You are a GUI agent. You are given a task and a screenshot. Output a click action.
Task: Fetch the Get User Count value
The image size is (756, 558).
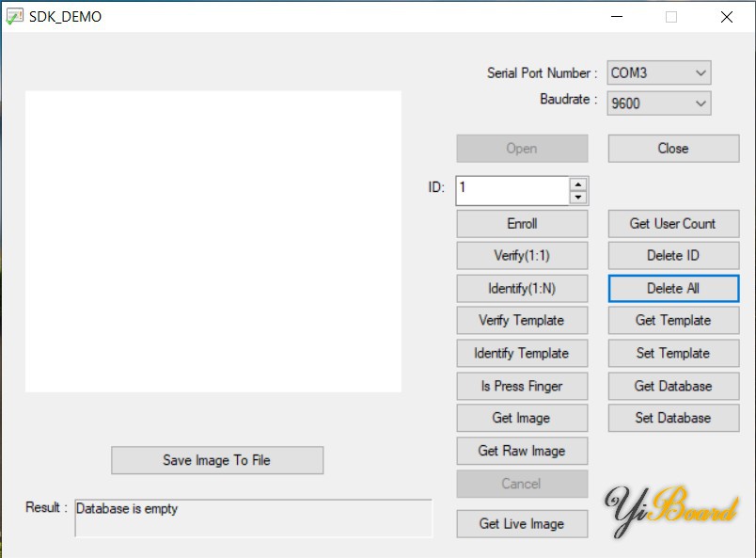pyautogui.click(x=673, y=224)
